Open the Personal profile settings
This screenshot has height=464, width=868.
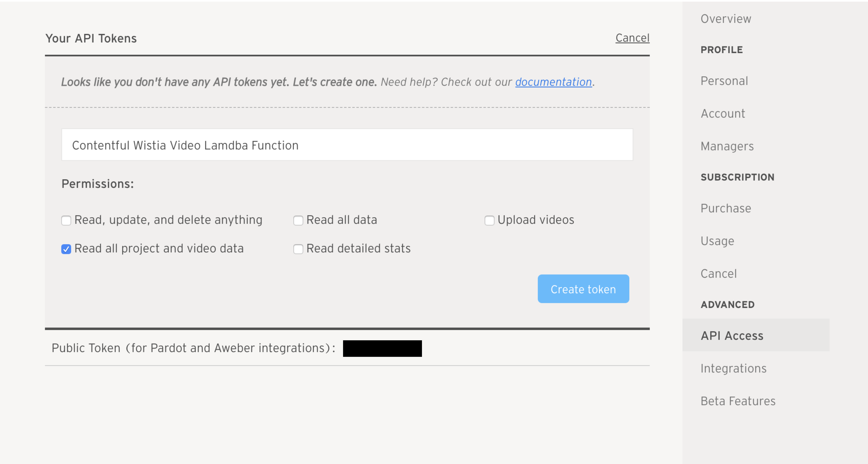tap(724, 81)
